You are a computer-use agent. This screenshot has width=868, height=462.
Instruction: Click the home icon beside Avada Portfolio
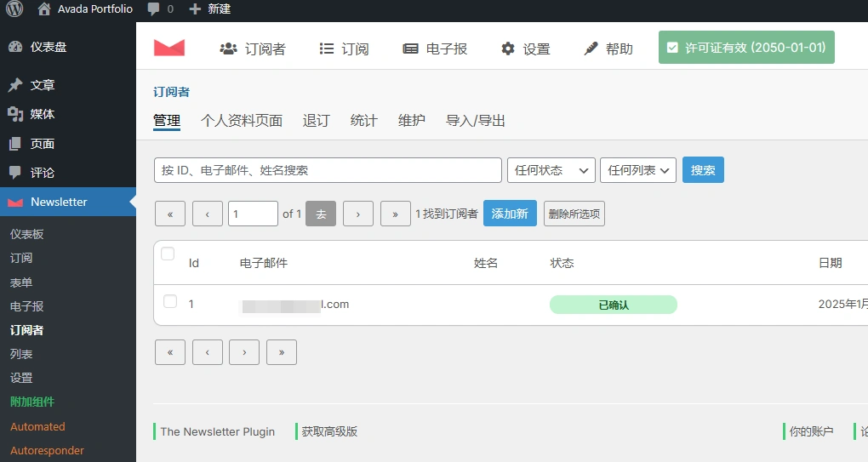click(44, 9)
